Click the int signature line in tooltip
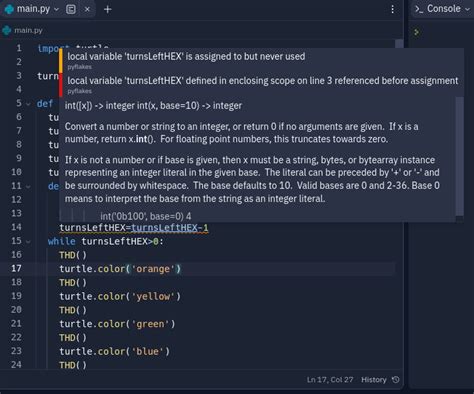The width and height of the screenshot is (474, 394). click(153, 106)
